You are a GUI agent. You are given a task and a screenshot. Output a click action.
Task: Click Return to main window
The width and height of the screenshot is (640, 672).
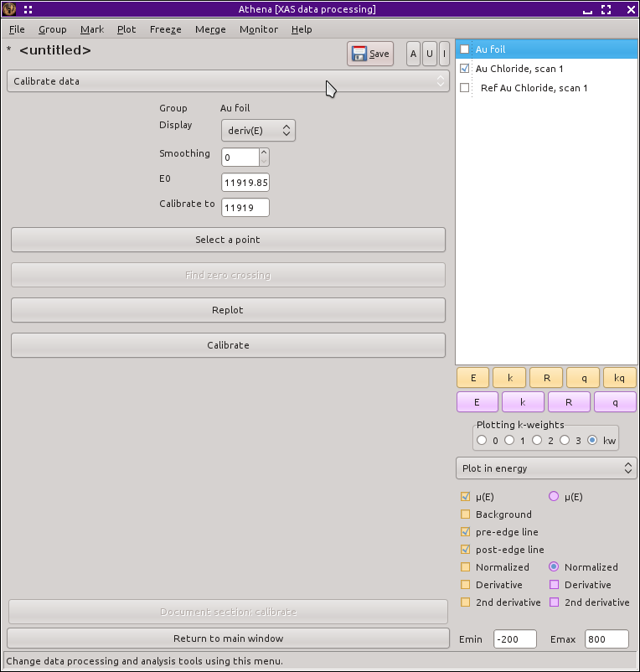(228, 638)
